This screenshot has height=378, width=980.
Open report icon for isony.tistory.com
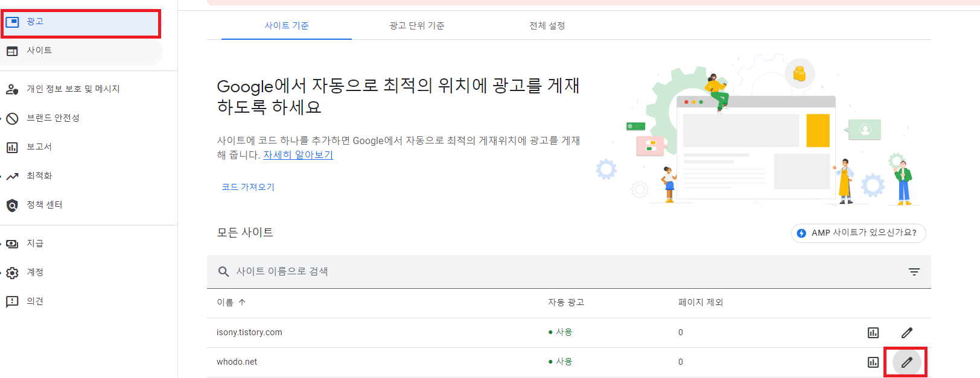coord(873,333)
